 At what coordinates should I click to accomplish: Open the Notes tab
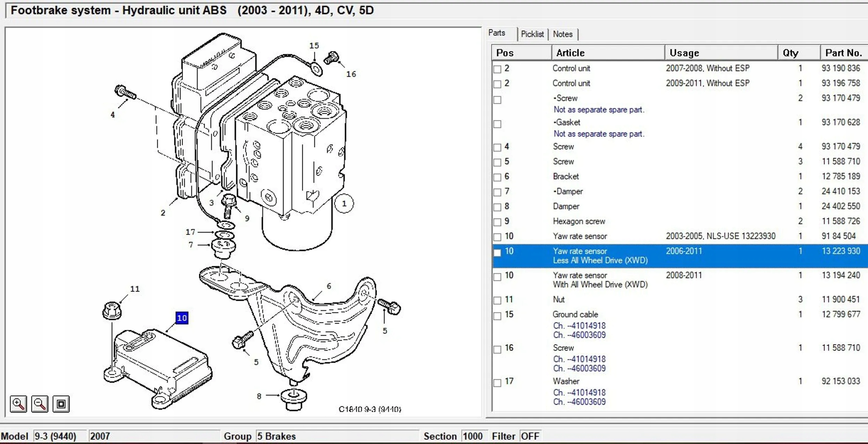[x=562, y=34]
